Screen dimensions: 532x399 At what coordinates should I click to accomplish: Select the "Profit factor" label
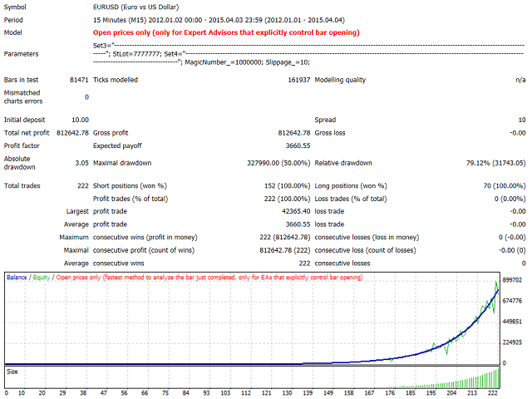click(22, 146)
